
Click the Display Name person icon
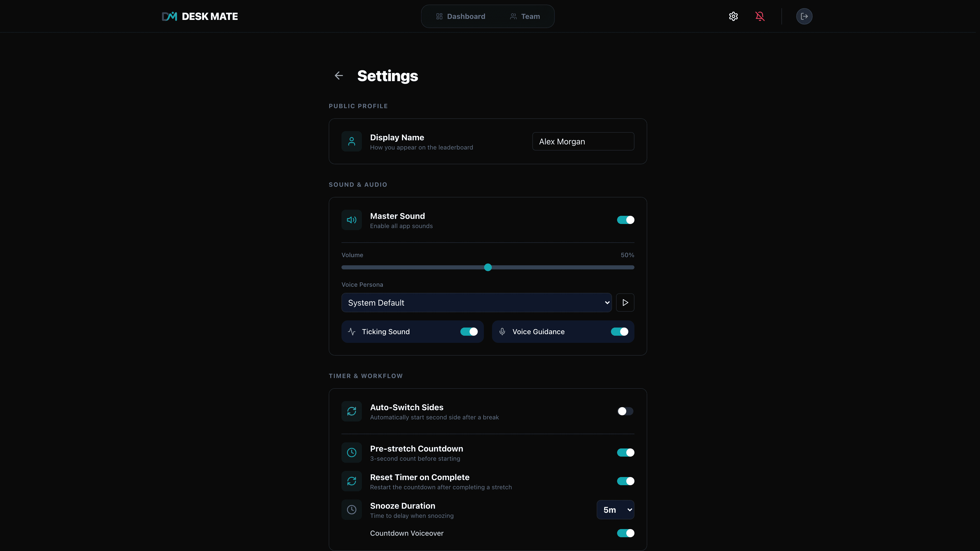pos(351,142)
